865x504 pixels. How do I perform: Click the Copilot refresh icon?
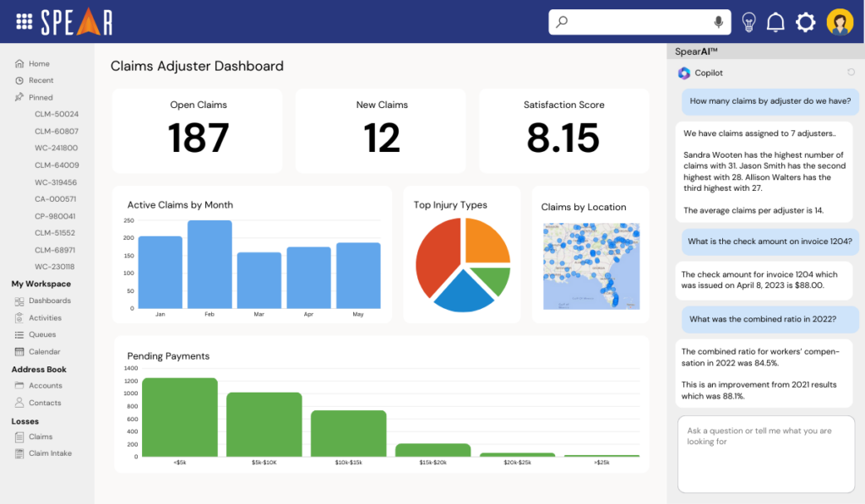click(x=851, y=73)
